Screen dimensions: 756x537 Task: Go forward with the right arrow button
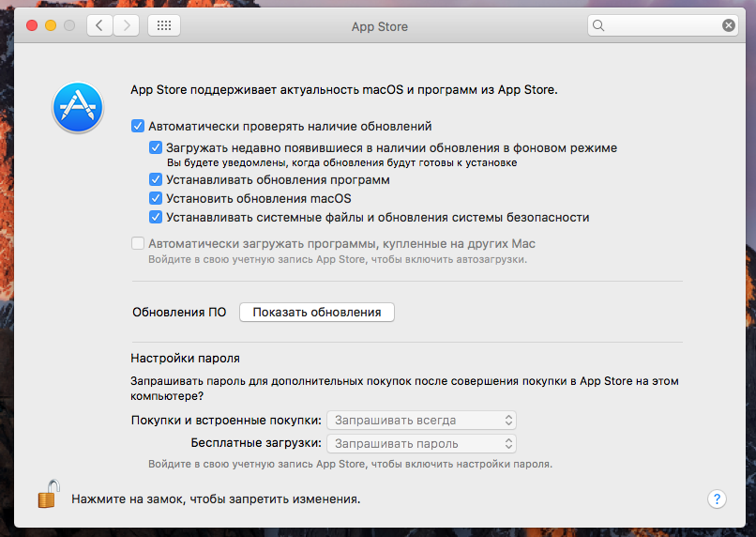click(x=127, y=25)
